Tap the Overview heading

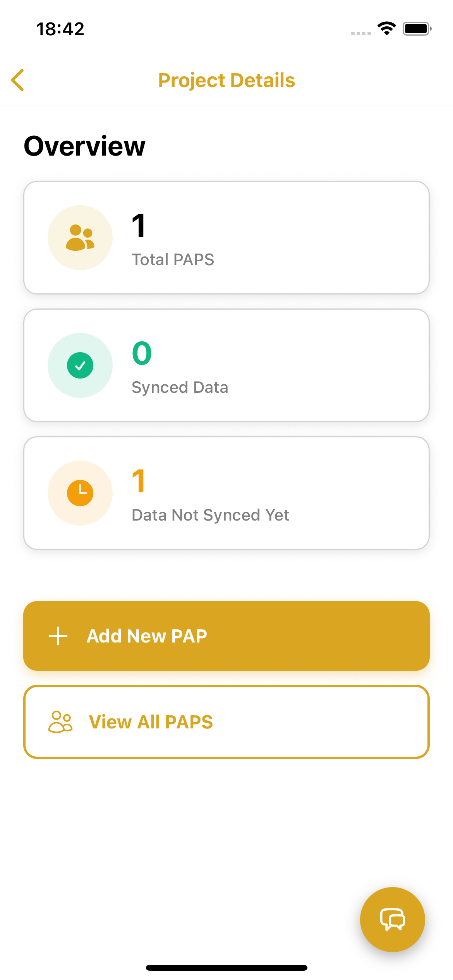84,146
